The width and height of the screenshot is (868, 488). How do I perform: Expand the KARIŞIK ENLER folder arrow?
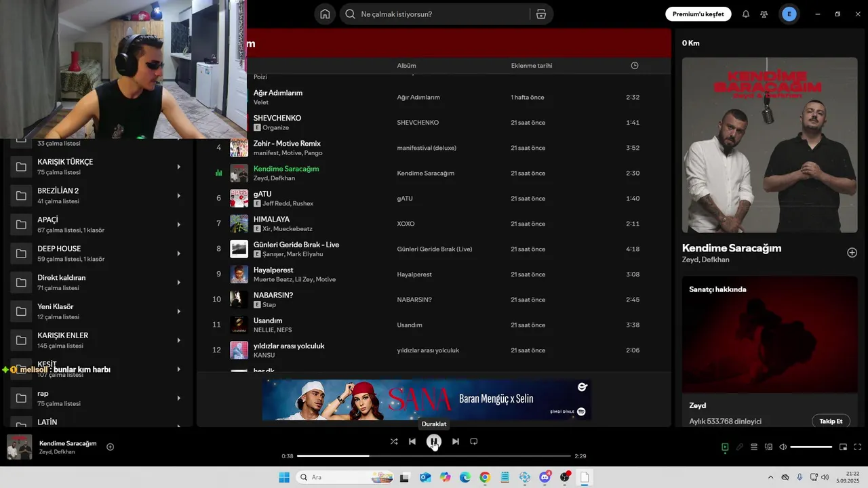coord(179,340)
